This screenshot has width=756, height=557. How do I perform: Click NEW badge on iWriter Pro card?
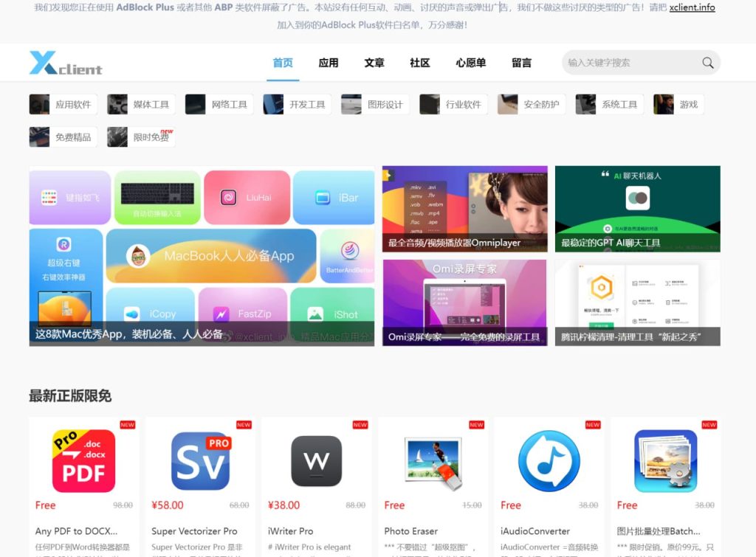(360, 424)
